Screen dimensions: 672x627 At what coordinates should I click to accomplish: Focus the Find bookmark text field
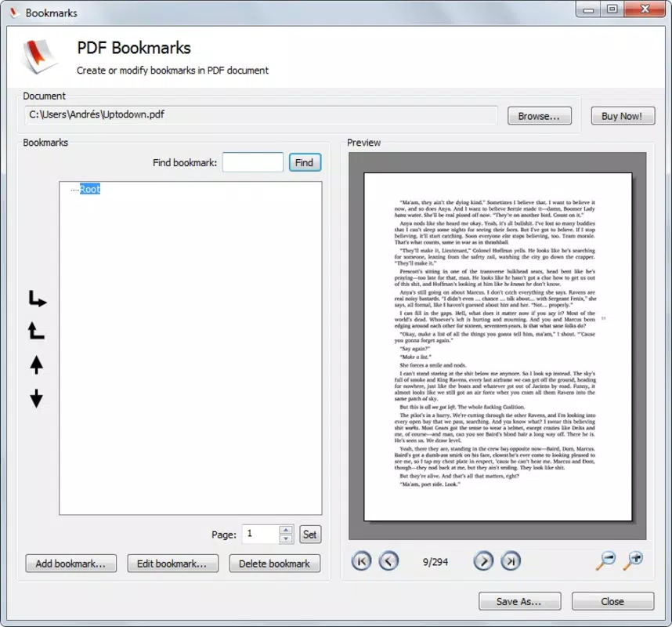253,162
